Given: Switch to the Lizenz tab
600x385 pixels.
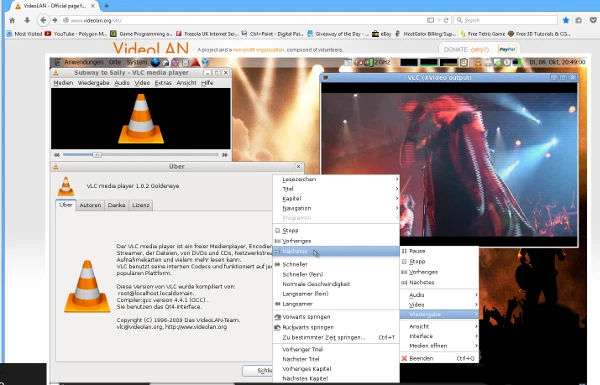Looking at the screenshot, I should point(140,206).
